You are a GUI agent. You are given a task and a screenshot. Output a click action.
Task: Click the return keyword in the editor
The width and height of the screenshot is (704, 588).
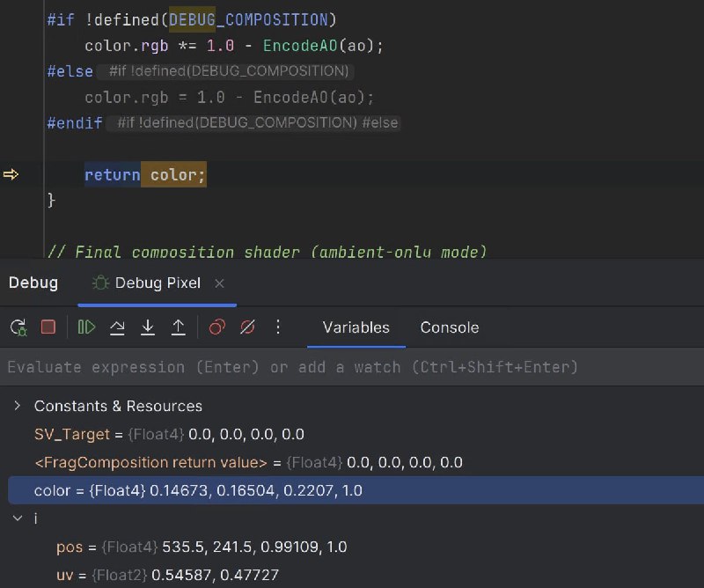113,175
